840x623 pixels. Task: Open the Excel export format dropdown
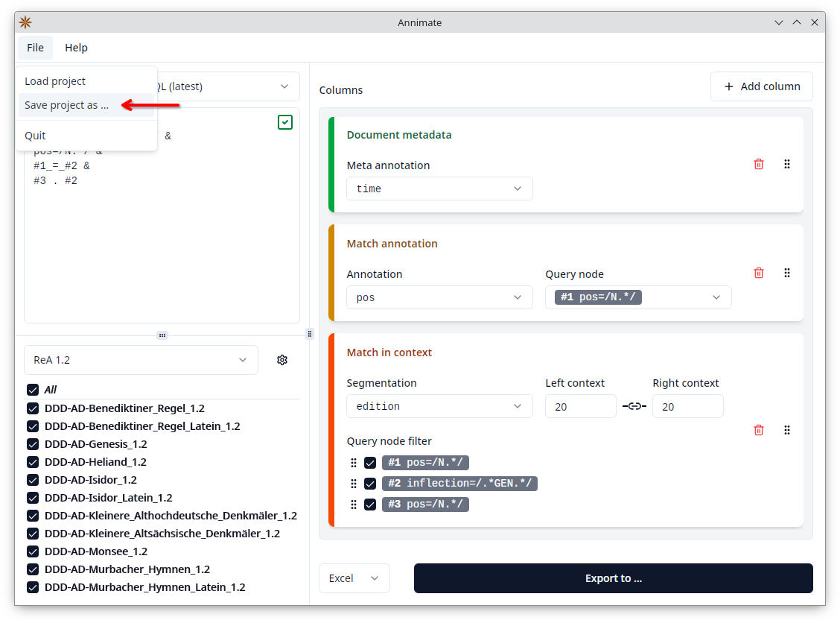[x=354, y=578]
